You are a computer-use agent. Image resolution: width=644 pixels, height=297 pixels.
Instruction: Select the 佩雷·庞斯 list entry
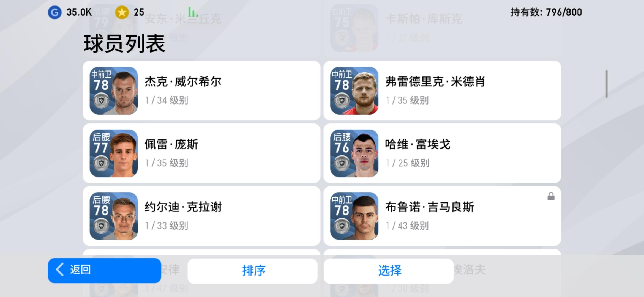tap(201, 153)
